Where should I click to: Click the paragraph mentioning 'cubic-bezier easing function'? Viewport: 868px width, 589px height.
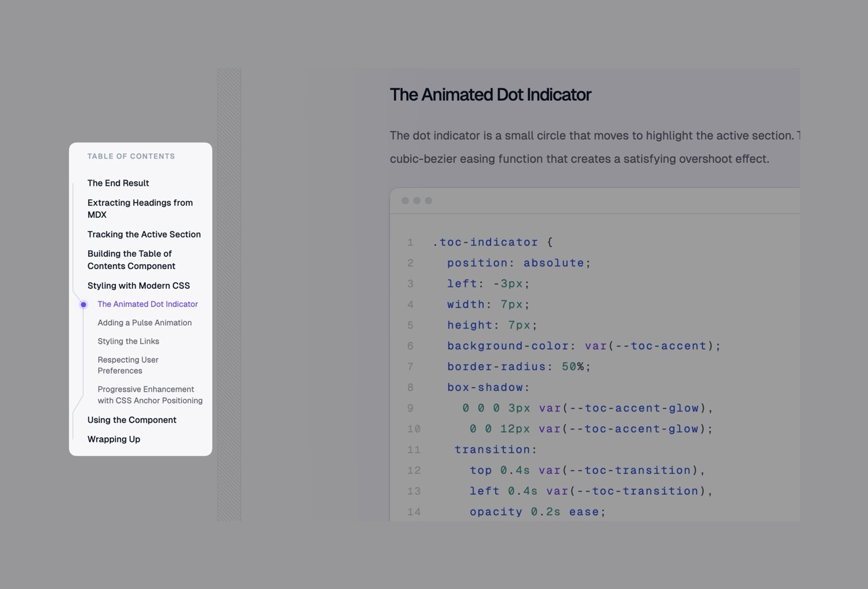tap(595, 147)
